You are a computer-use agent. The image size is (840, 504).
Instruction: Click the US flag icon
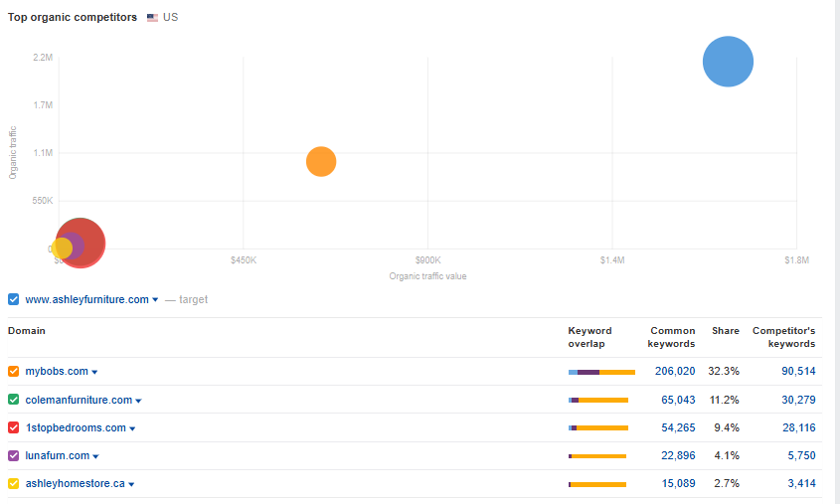tap(153, 17)
